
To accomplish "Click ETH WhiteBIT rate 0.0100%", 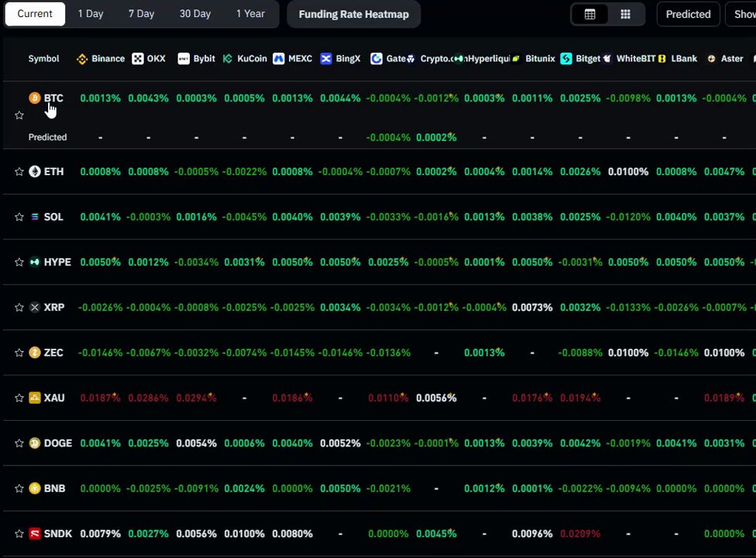I will [628, 172].
